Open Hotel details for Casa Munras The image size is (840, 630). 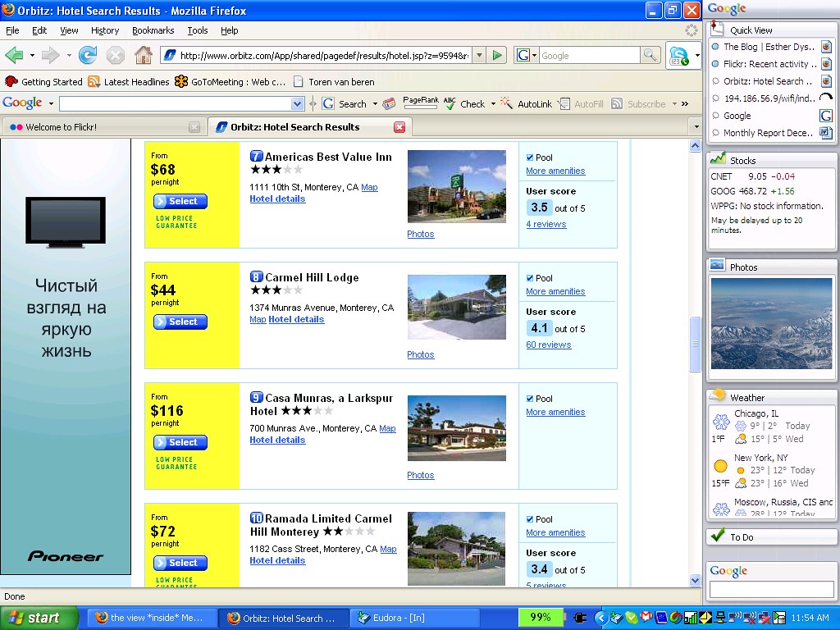[277, 440]
